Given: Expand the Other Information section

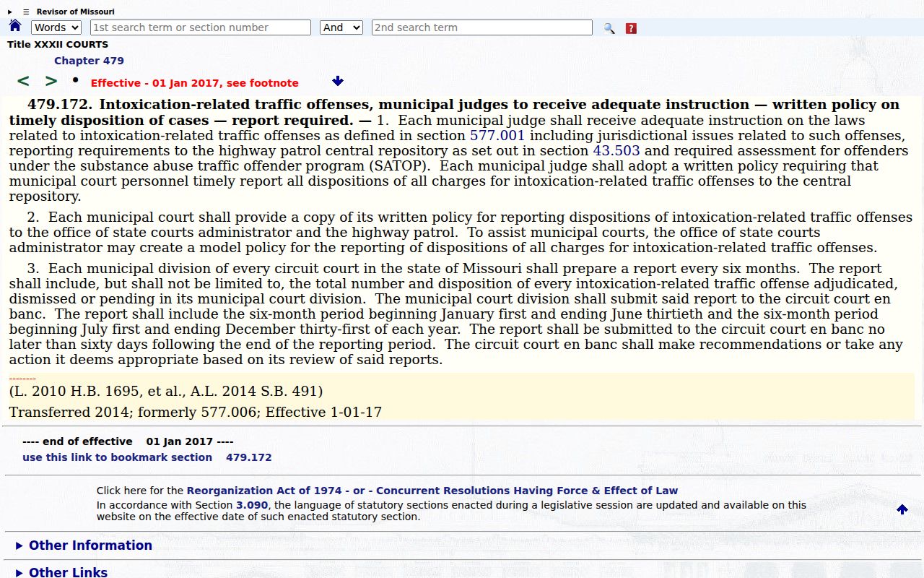Looking at the screenshot, I should pyautogui.click(x=84, y=545).
